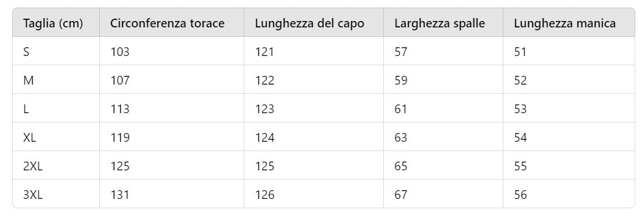Click chest value 113 for size L
644x217 pixels.
(120, 109)
